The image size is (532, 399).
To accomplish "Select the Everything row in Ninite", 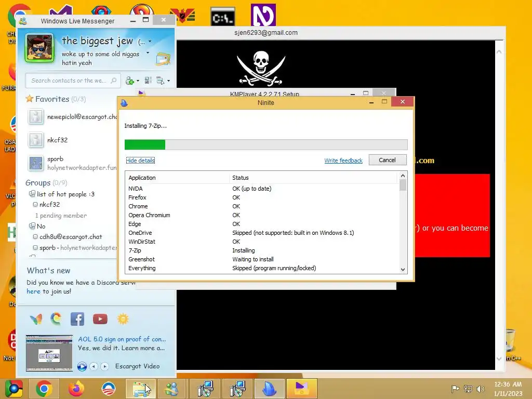I will (x=262, y=268).
